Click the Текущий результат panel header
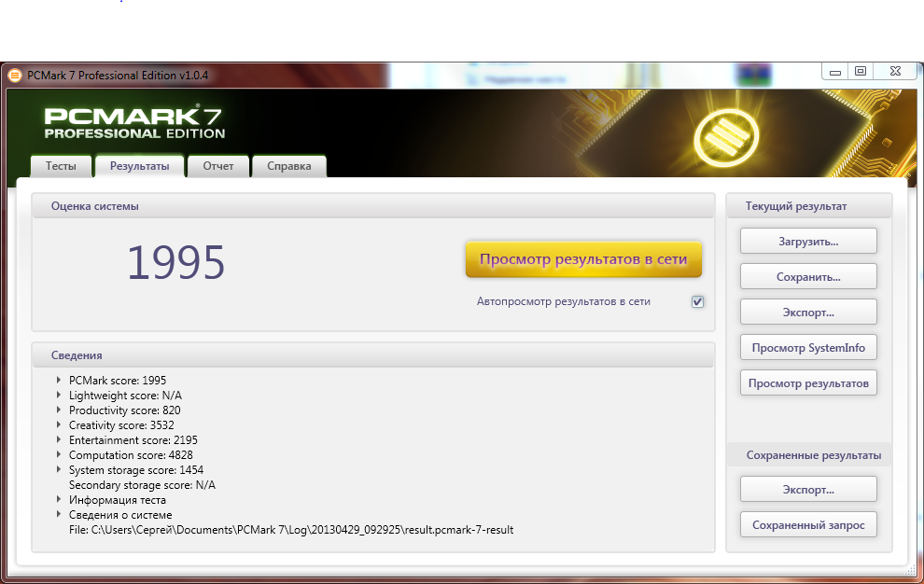924x584 pixels. tap(809, 206)
